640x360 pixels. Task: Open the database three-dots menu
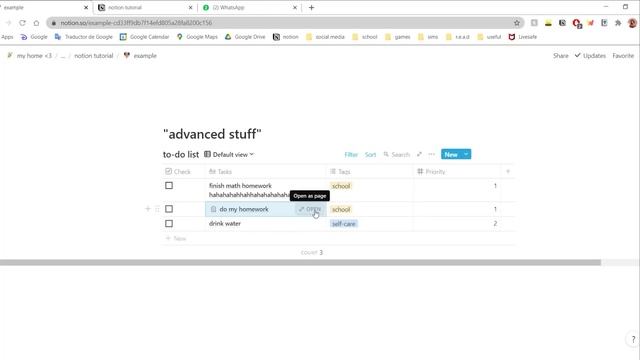(x=432, y=154)
